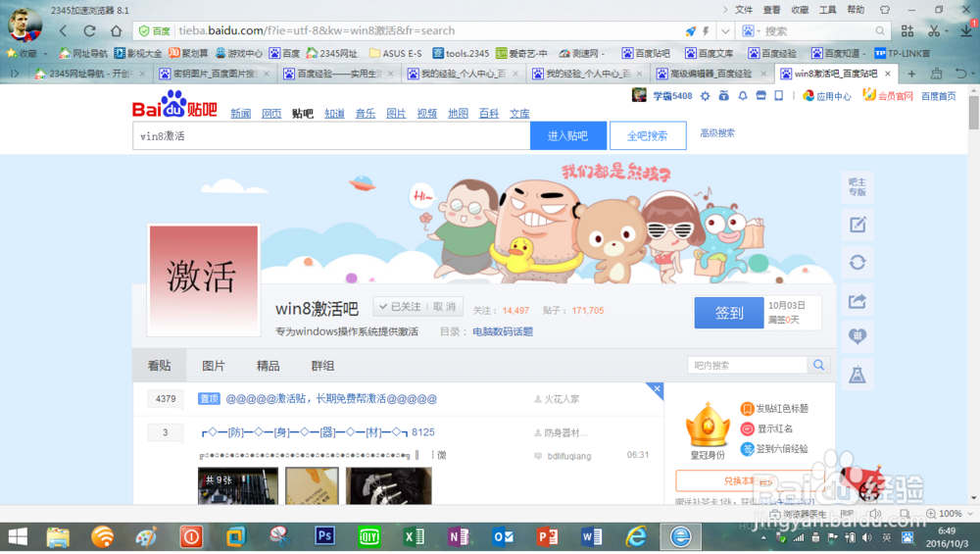Go back with the browser back arrow
The height and width of the screenshot is (554, 980).
[x=63, y=30]
